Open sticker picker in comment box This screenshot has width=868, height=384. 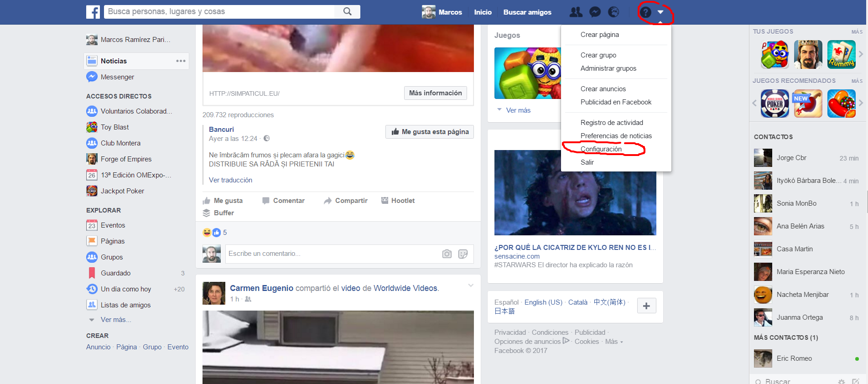coord(463,254)
